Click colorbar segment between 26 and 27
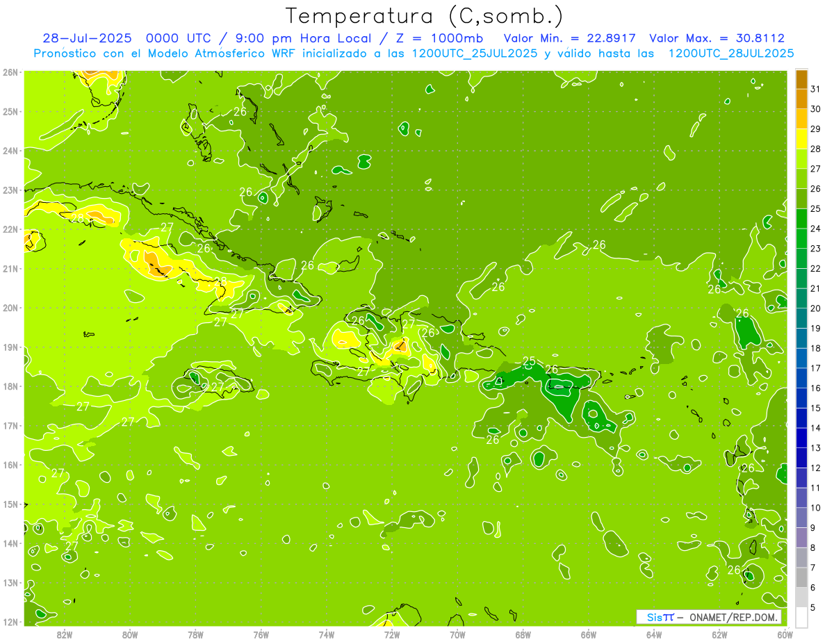Image resolution: width=834 pixels, height=644 pixels. coord(801,179)
